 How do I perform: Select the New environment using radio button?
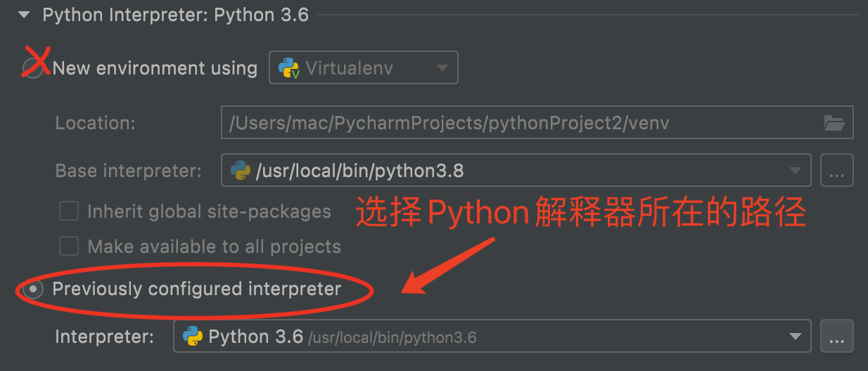click(x=32, y=68)
